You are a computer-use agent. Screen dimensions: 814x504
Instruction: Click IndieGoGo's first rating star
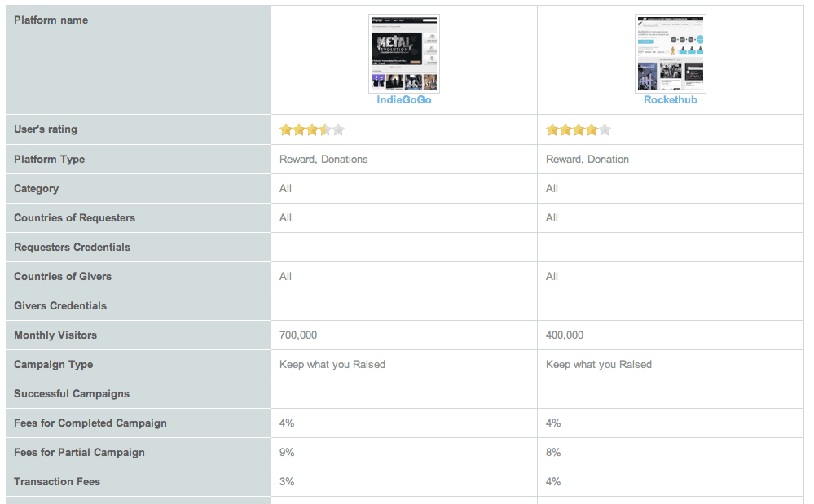286,129
